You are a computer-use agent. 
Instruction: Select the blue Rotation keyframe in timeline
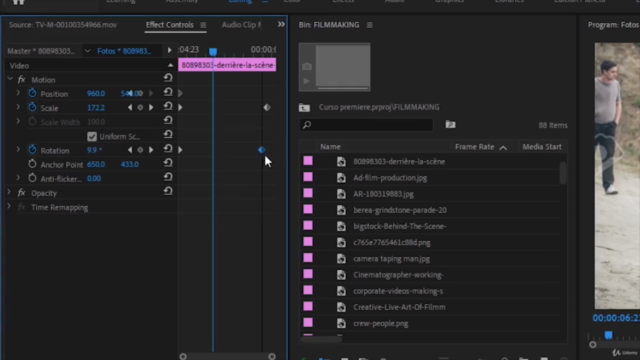point(262,150)
